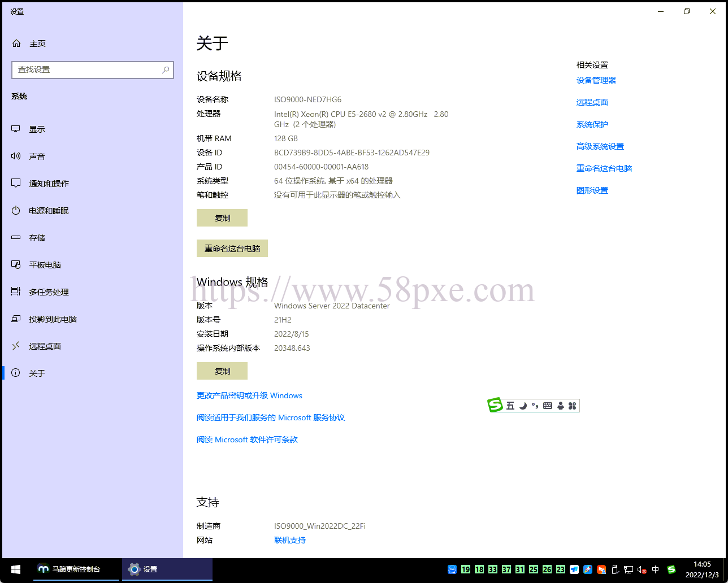Open the safely remove hardware USB icon
This screenshot has height=583, width=728.
[x=615, y=569]
